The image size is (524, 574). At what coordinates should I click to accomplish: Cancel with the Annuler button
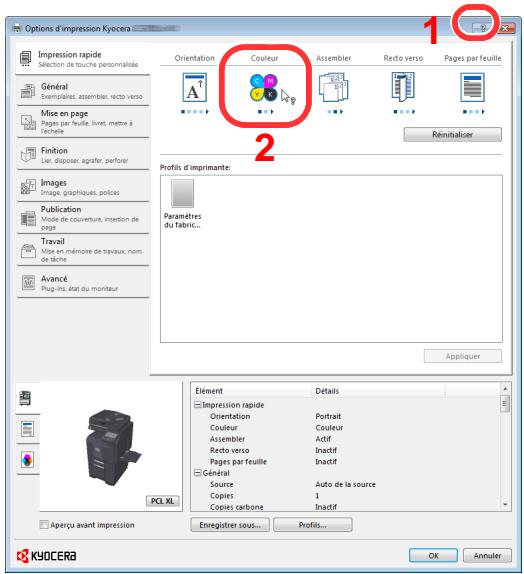(487, 555)
